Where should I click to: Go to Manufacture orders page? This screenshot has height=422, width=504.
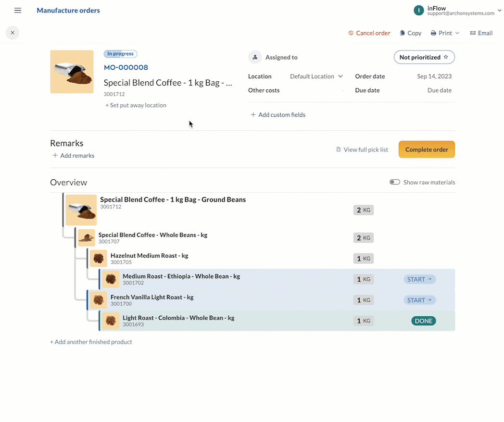[68, 11]
